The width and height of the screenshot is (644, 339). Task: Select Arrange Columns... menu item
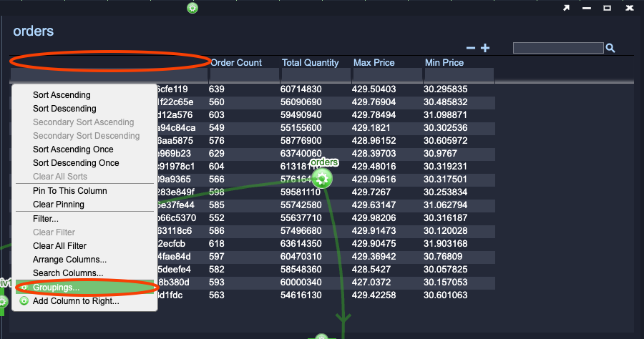point(69,260)
